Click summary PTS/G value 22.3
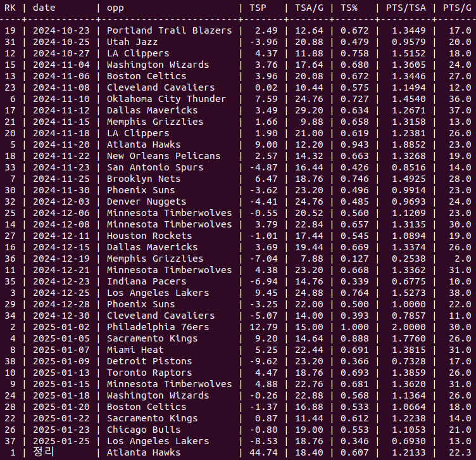Viewport: 476px width, 460px height. click(460, 452)
